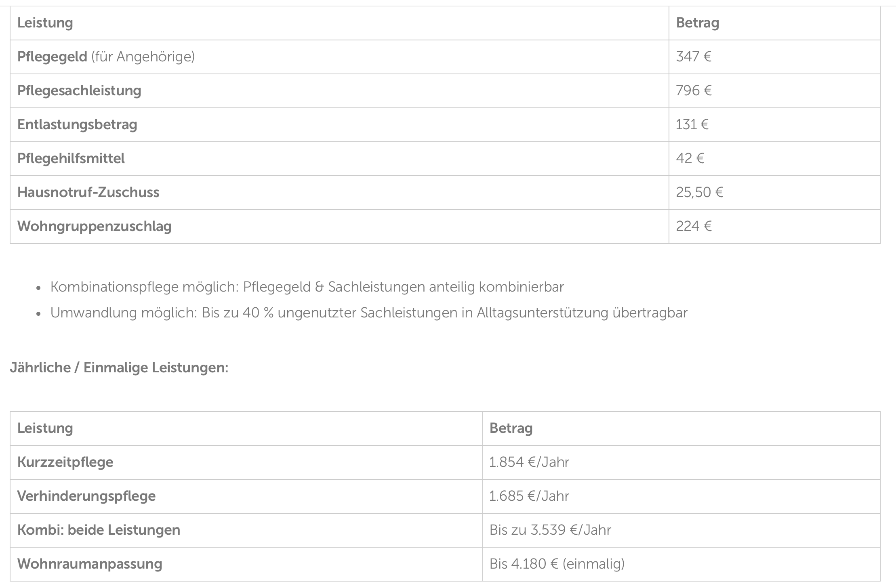Select the Bis zu 3.539 €/Jahr value
This screenshot has width=896, height=588.
550,530
